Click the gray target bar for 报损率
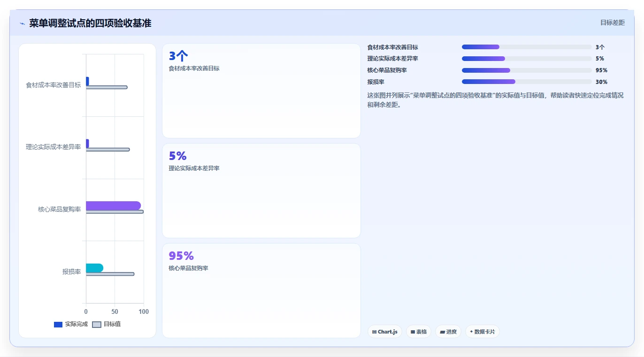 [x=110, y=274]
